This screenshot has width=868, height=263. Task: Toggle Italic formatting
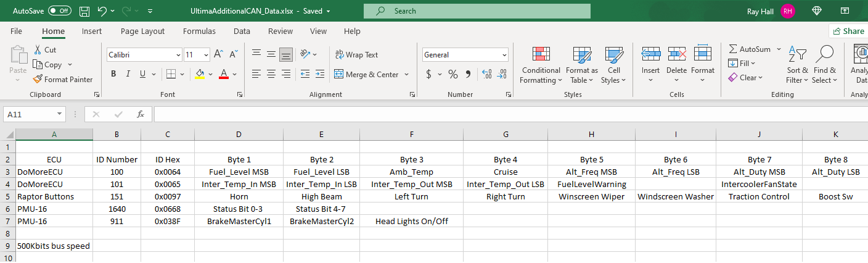click(128, 74)
